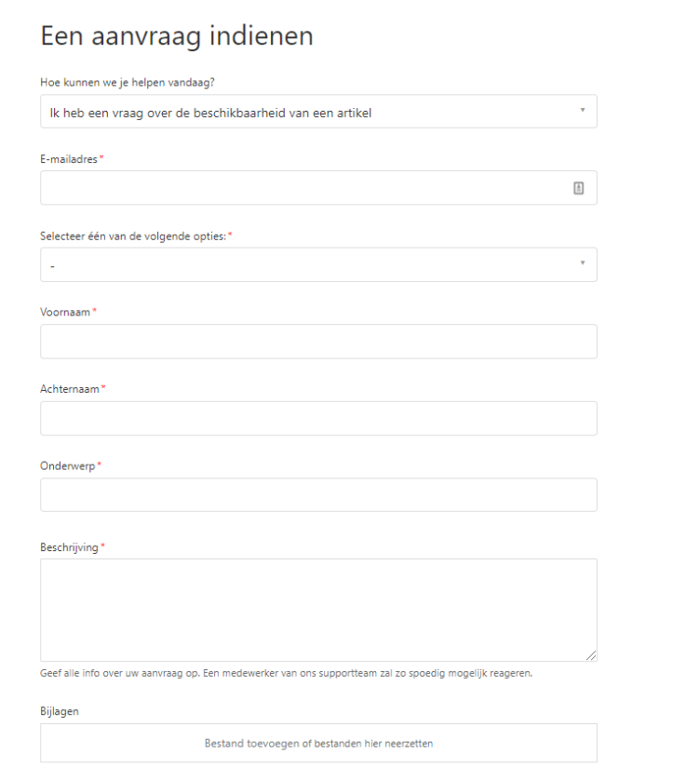Click the Voornaam label
The image size is (700, 780).
pos(65,313)
